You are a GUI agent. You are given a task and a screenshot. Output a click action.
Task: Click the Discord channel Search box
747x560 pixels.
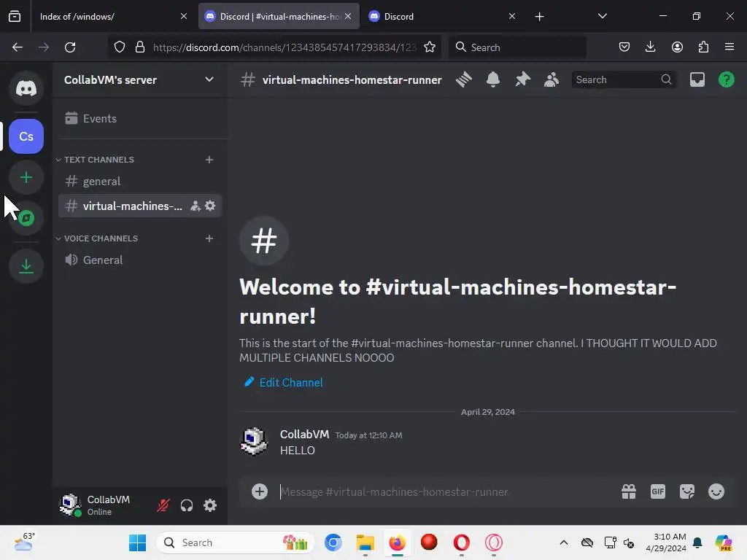point(624,79)
